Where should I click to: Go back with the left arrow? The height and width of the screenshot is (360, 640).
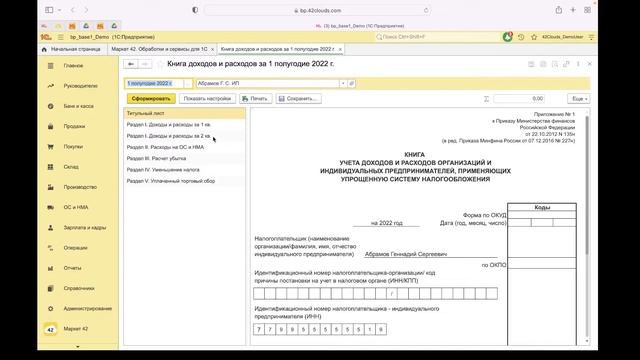[x=131, y=64]
